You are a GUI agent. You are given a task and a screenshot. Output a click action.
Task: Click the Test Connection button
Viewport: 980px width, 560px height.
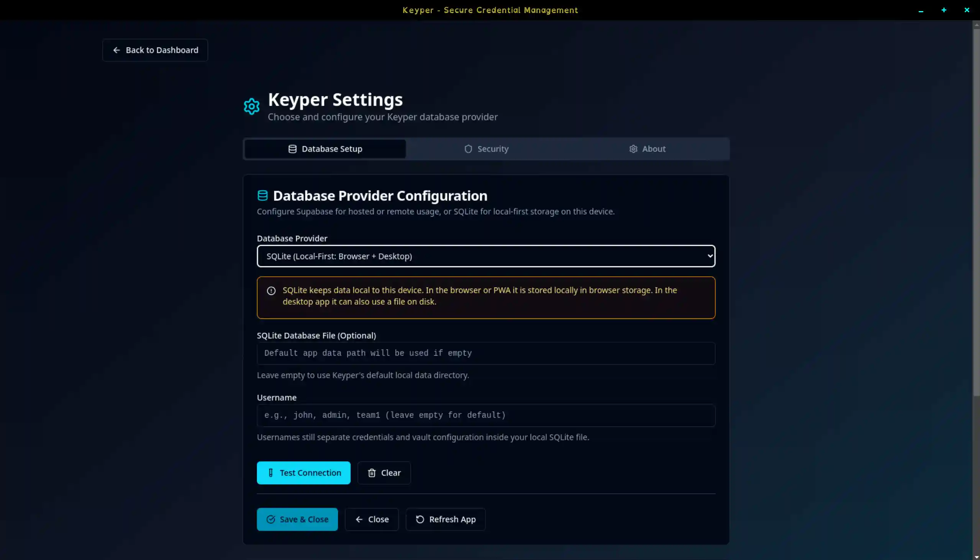pyautogui.click(x=304, y=473)
